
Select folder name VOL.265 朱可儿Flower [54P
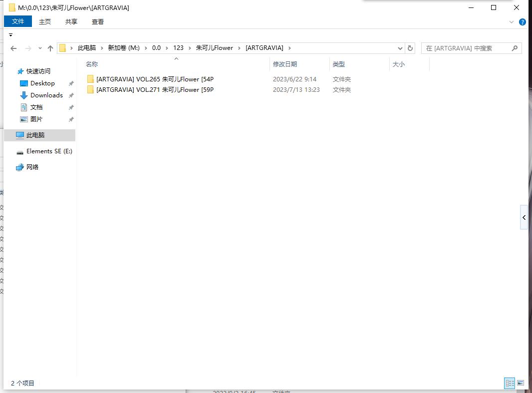(155, 79)
